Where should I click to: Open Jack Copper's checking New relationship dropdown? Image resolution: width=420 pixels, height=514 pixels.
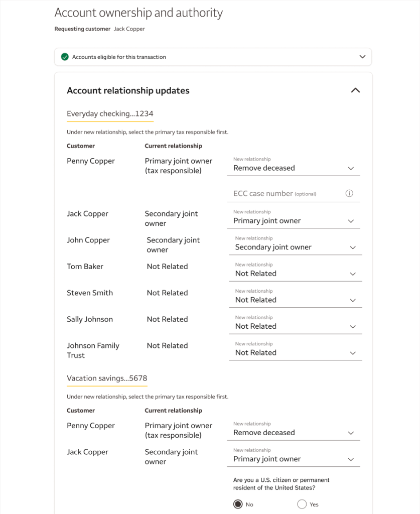coord(294,221)
